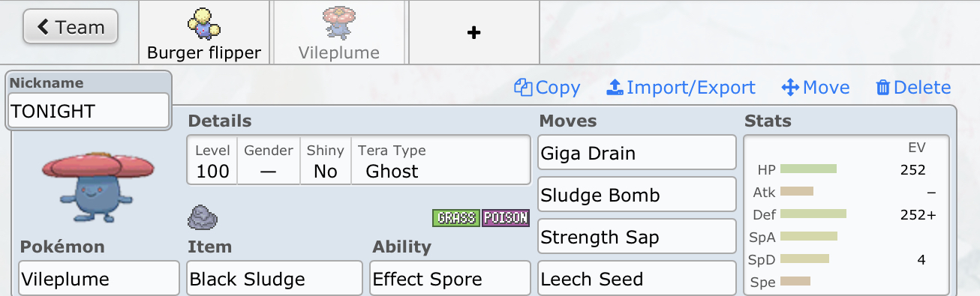980x296 pixels.
Task: Add a new Pokémon with plus button
Action: tap(473, 32)
